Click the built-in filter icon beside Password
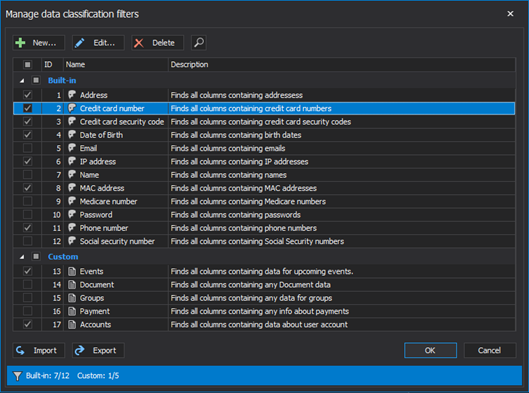Viewport: 529px width, 393px height. 72,214
